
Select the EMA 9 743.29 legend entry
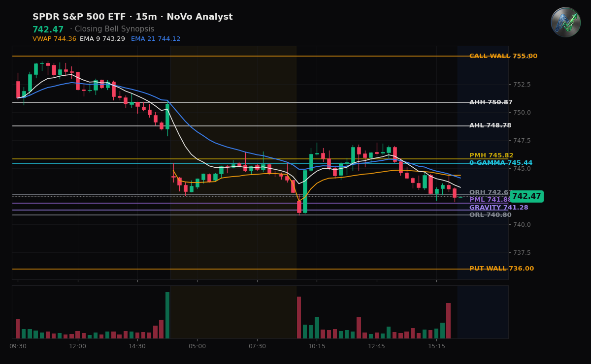coord(102,39)
